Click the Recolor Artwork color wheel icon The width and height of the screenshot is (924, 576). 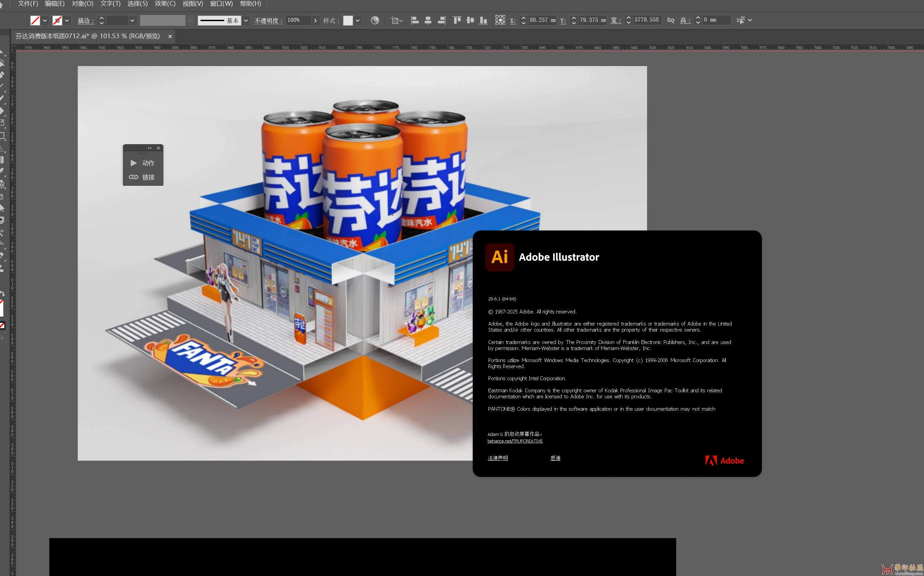(375, 20)
